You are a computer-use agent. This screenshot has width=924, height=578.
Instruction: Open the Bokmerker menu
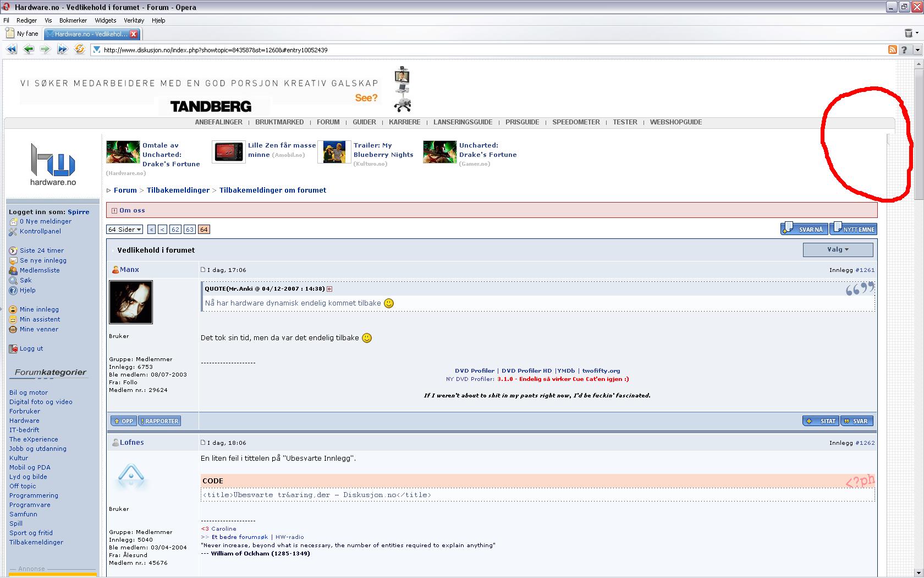point(73,20)
